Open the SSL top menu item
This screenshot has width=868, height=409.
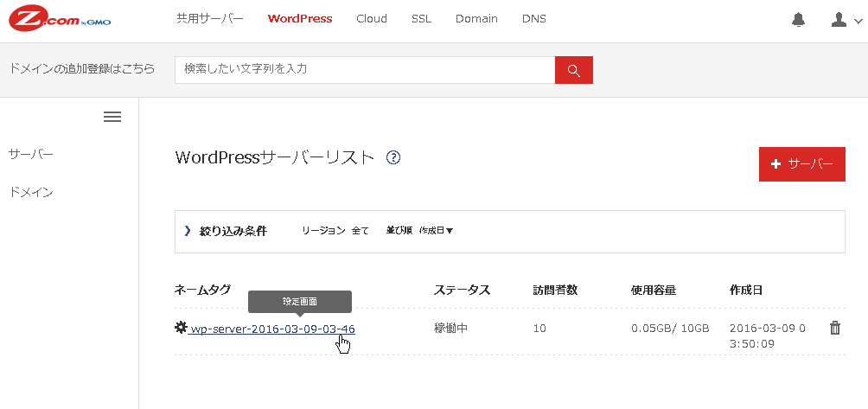point(421,19)
